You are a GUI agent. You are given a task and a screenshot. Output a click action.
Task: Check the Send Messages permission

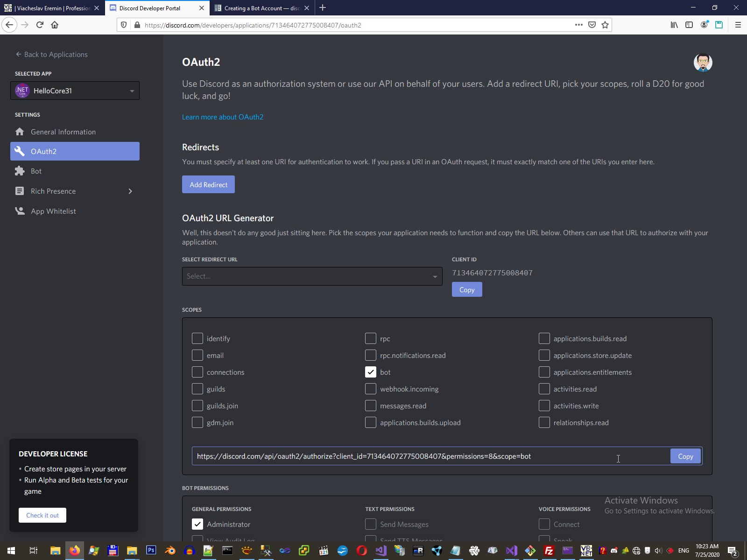371,524
